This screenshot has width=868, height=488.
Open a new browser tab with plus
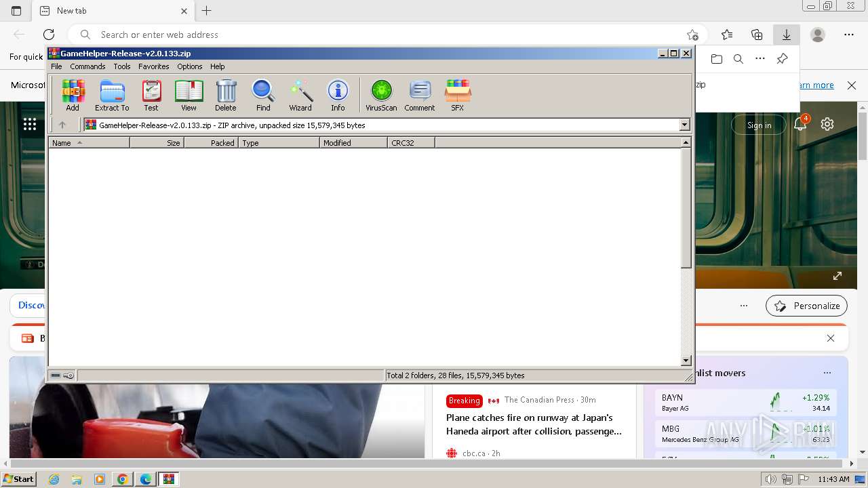207,11
